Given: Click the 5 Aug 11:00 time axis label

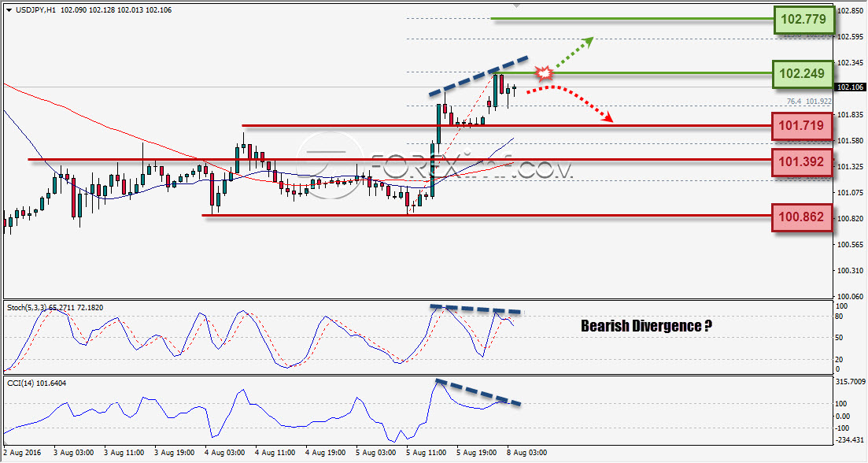Looking at the screenshot, I should point(427,453).
